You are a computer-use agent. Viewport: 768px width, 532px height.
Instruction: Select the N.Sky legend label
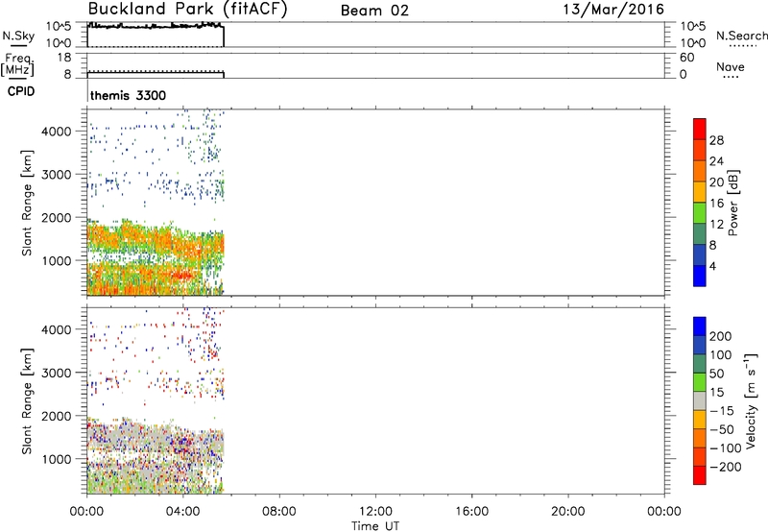click(x=18, y=36)
